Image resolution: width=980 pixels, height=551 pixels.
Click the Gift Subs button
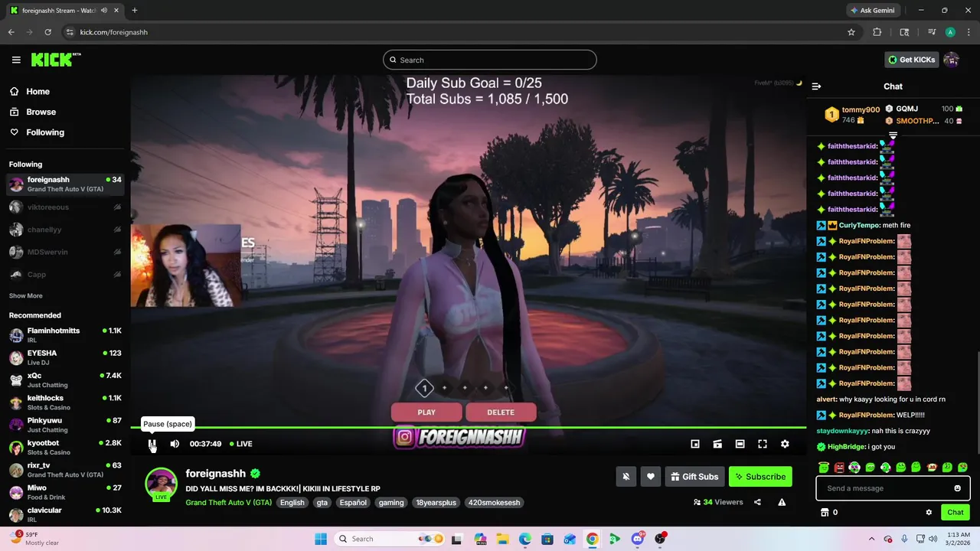(x=694, y=477)
